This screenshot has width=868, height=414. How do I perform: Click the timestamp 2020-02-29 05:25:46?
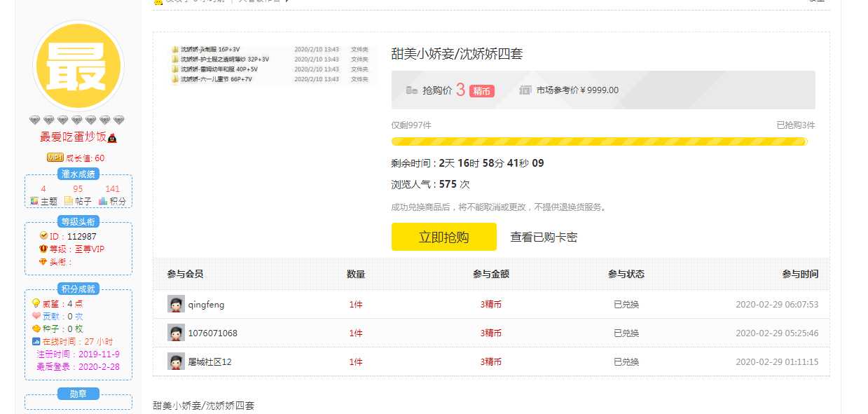pos(777,333)
